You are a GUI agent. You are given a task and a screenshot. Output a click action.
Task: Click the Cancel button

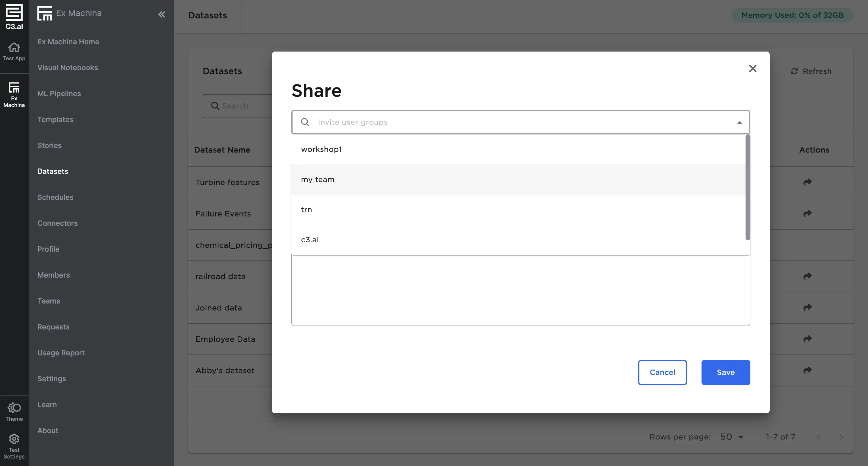[662, 372]
